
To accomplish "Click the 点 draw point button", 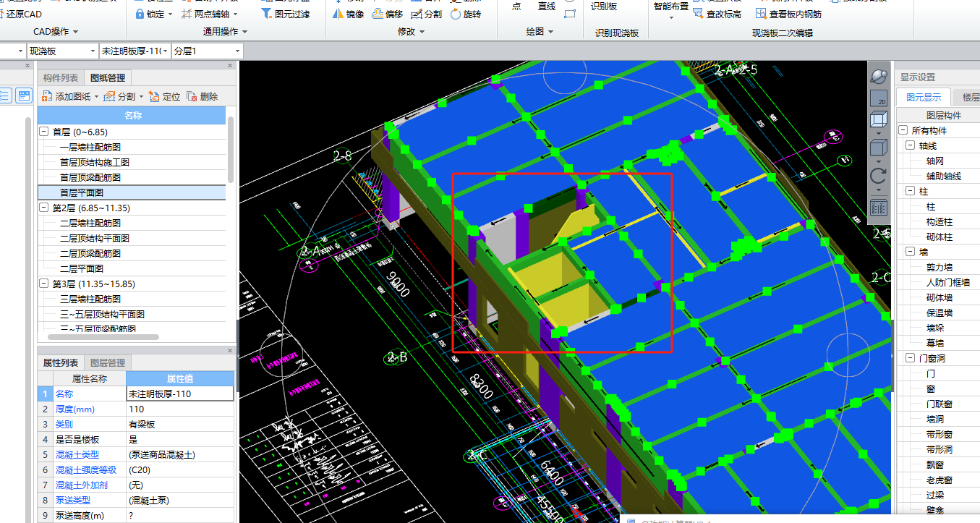I will click(x=516, y=7).
